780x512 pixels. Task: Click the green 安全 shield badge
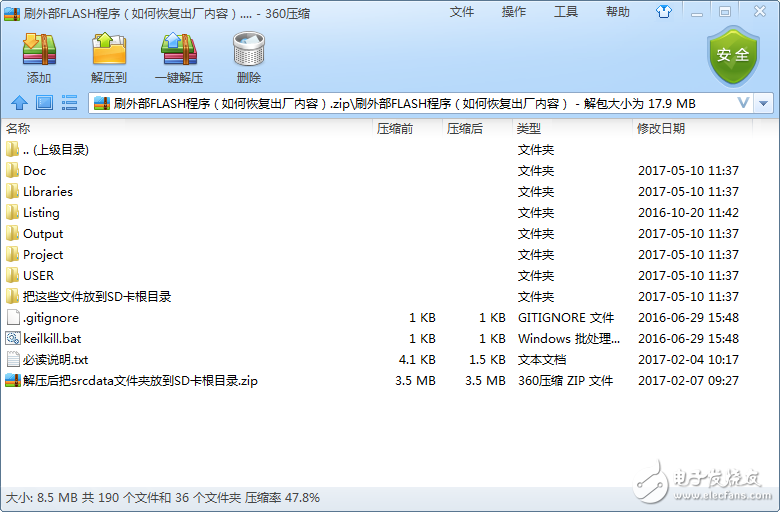(x=733, y=56)
